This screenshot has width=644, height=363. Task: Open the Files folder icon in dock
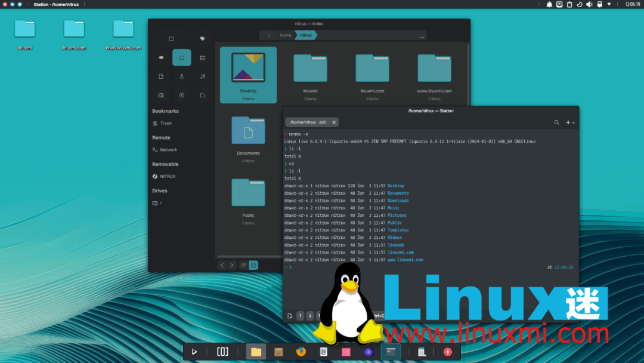pyautogui.click(x=256, y=352)
